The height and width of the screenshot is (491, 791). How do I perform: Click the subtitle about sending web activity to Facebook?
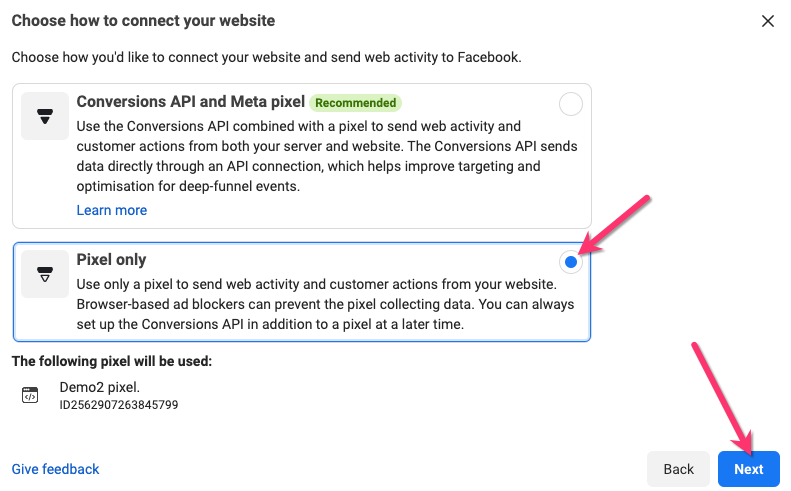[x=266, y=57]
